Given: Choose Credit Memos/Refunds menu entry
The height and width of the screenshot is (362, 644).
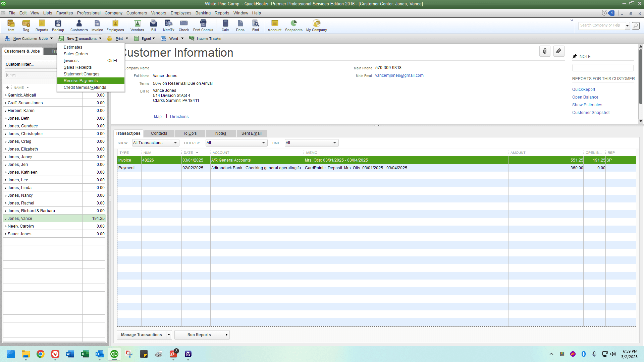Looking at the screenshot, I should click(91, 87).
